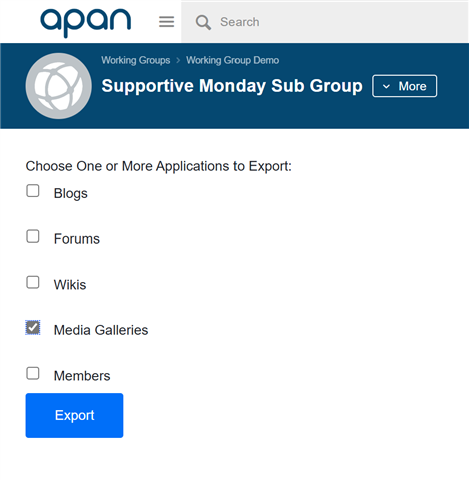
Task: Click the Media Galleries label
Action: click(x=101, y=330)
